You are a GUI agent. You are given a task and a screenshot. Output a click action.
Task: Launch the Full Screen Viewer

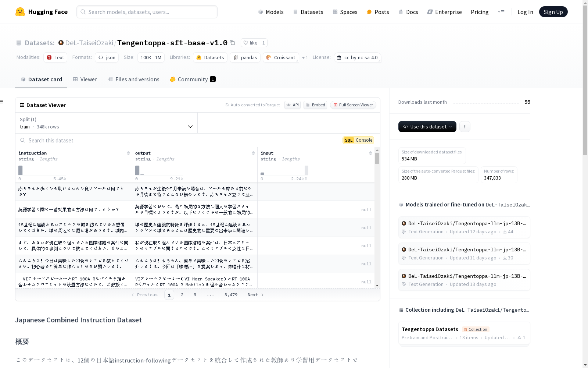pos(353,105)
